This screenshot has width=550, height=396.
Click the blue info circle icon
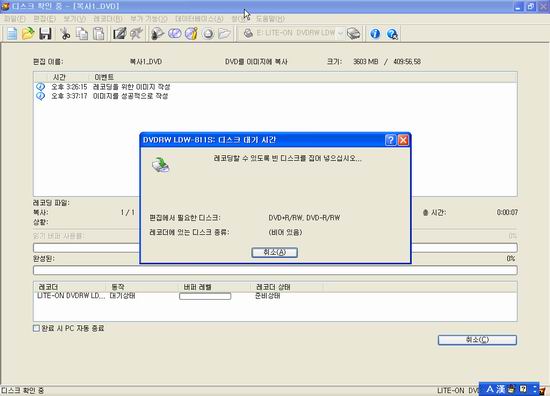tap(375, 34)
